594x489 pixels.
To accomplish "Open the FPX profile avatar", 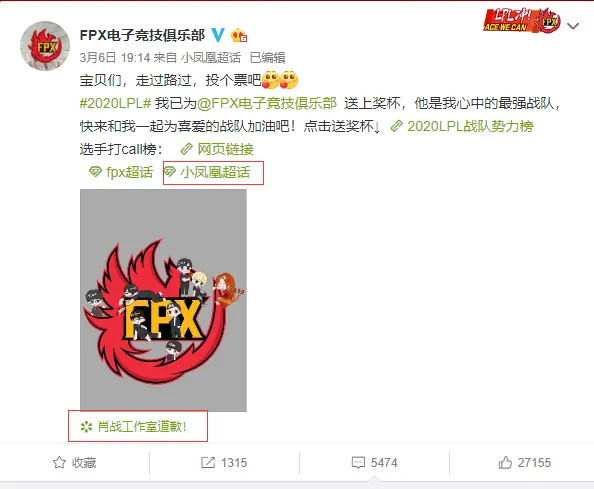I will (x=45, y=46).
